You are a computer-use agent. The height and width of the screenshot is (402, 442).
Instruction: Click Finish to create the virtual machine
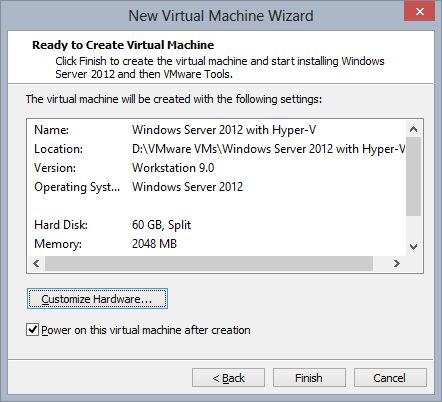click(x=309, y=378)
